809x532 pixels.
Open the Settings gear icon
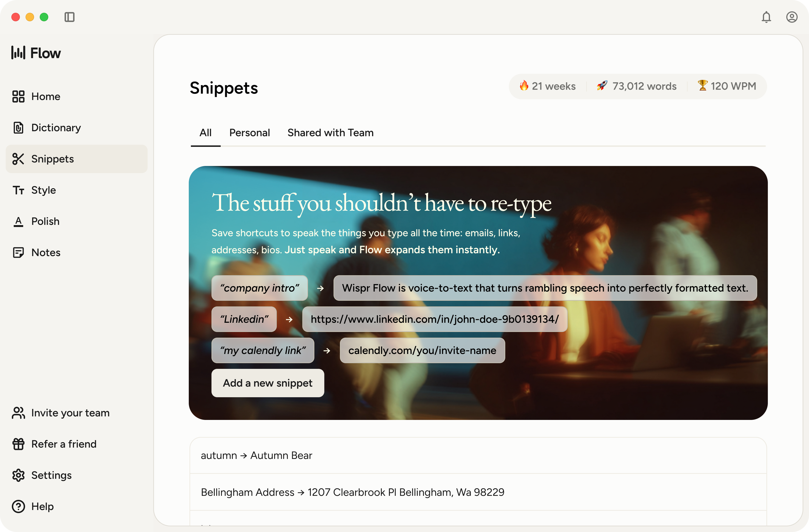pos(19,475)
